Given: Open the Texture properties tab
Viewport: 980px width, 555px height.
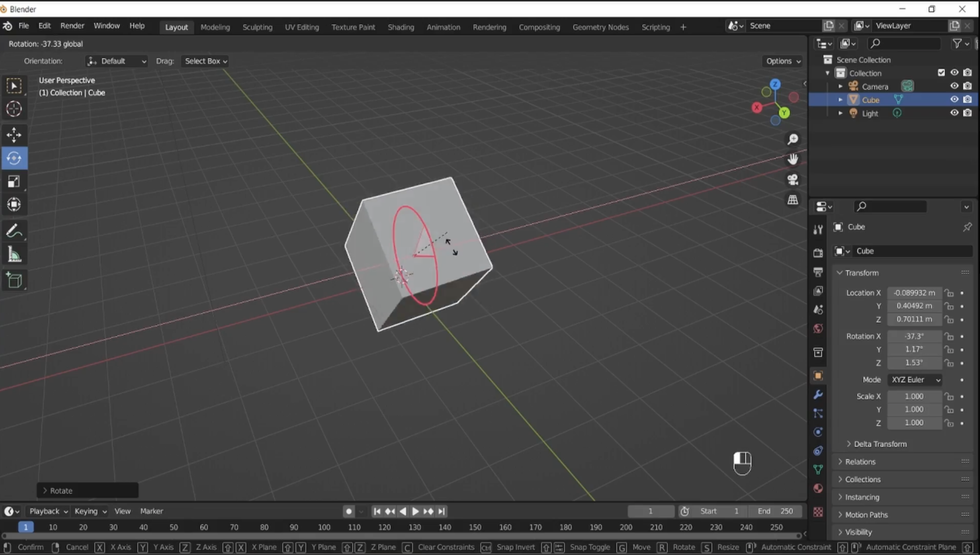Looking at the screenshot, I should (x=818, y=512).
